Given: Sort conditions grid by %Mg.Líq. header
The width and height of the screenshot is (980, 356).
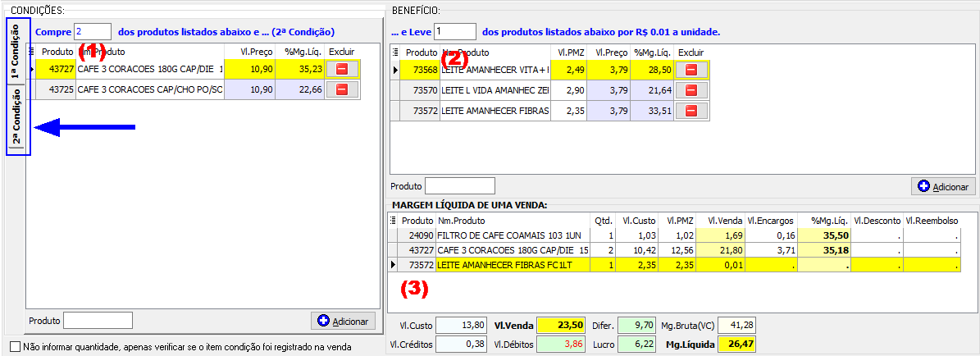Looking at the screenshot, I should [300, 52].
